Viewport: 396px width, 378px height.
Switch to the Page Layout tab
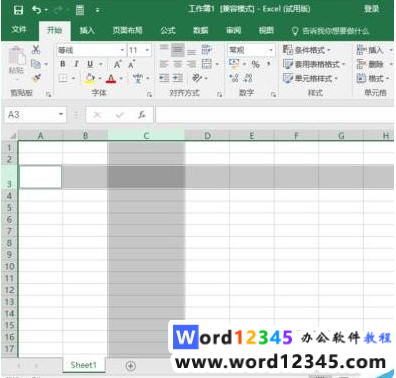click(x=127, y=31)
